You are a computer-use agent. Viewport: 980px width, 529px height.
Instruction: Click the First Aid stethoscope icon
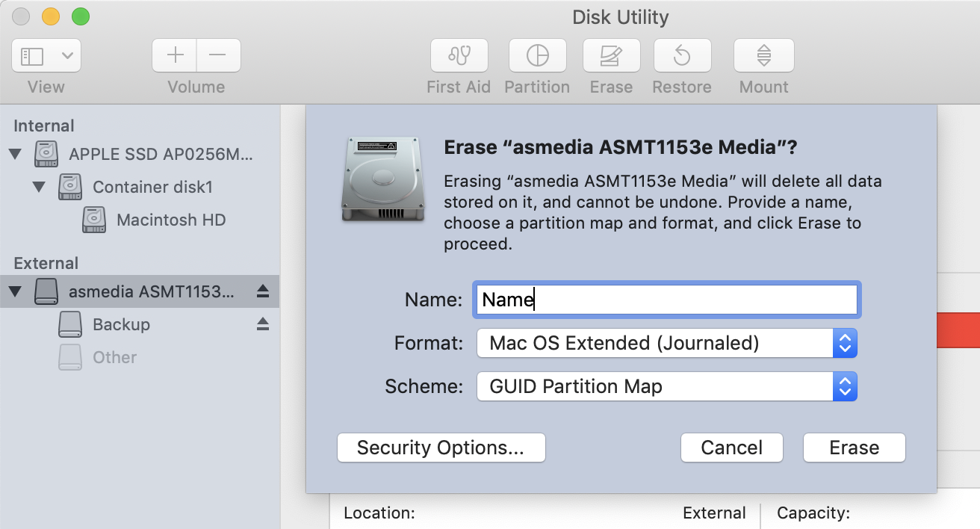[459, 55]
